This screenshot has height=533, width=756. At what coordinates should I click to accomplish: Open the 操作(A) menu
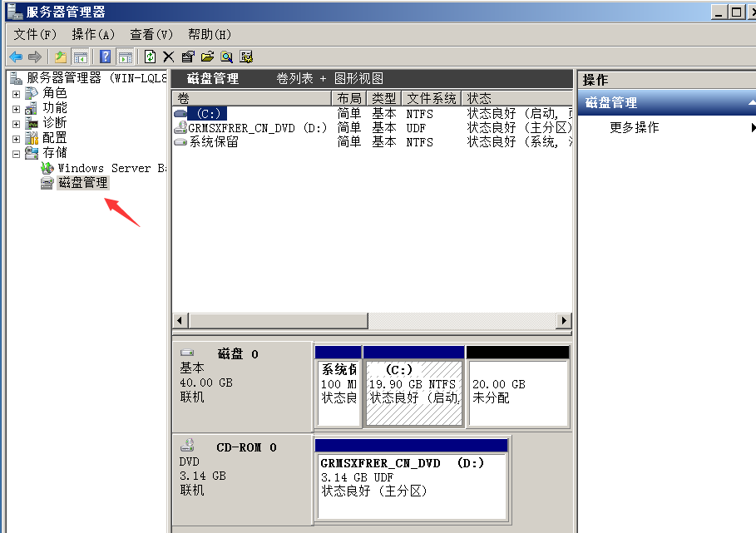click(x=93, y=34)
